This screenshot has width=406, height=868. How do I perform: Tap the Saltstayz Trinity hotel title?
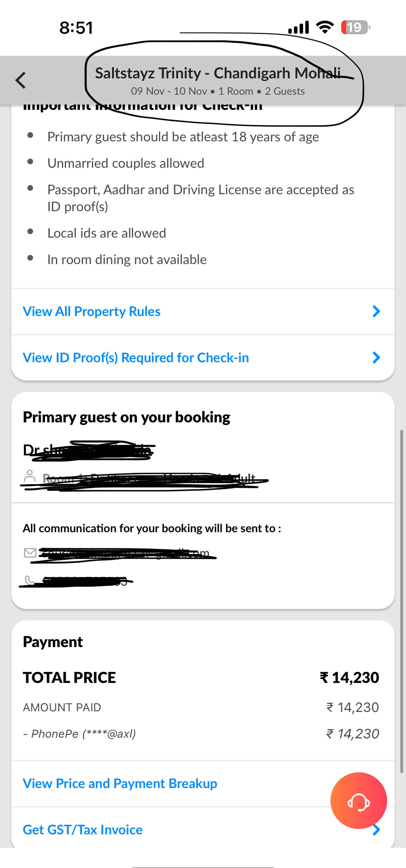pyautogui.click(x=218, y=73)
